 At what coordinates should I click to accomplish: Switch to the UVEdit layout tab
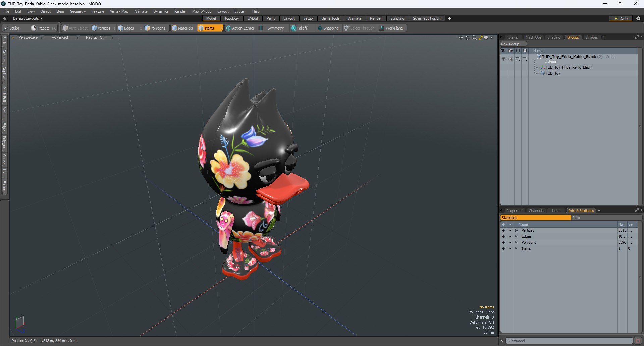(x=253, y=18)
